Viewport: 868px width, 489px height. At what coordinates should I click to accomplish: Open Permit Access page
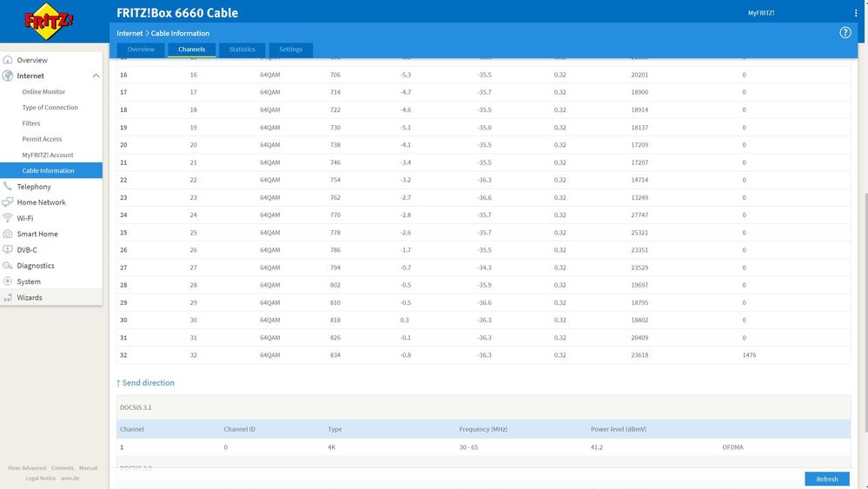point(42,139)
